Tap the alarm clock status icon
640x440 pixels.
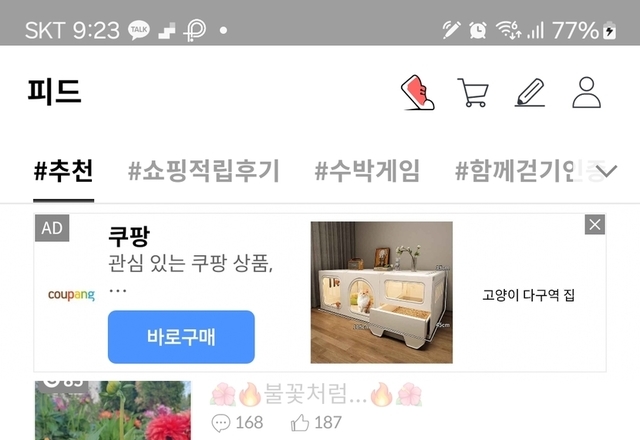tap(478, 30)
